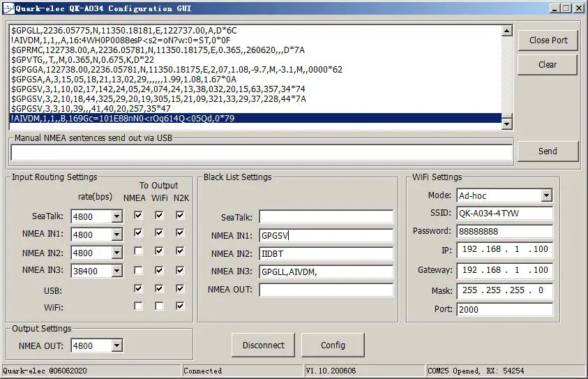Image resolution: width=588 pixels, height=379 pixels.
Task: Click NMEA IN1 black list field GPGSV
Action: tap(326, 235)
